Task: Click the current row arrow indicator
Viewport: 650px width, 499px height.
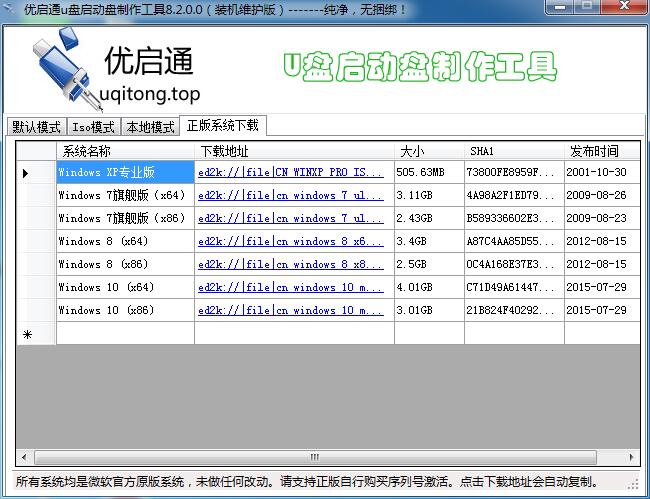Action: tap(26, 172)
